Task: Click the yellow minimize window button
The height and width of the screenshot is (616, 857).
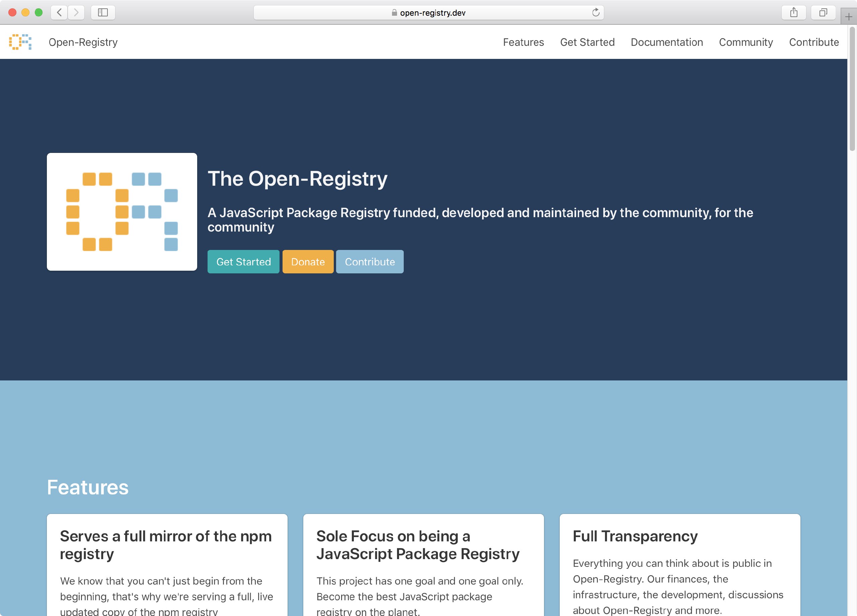Action: (25, 12)
